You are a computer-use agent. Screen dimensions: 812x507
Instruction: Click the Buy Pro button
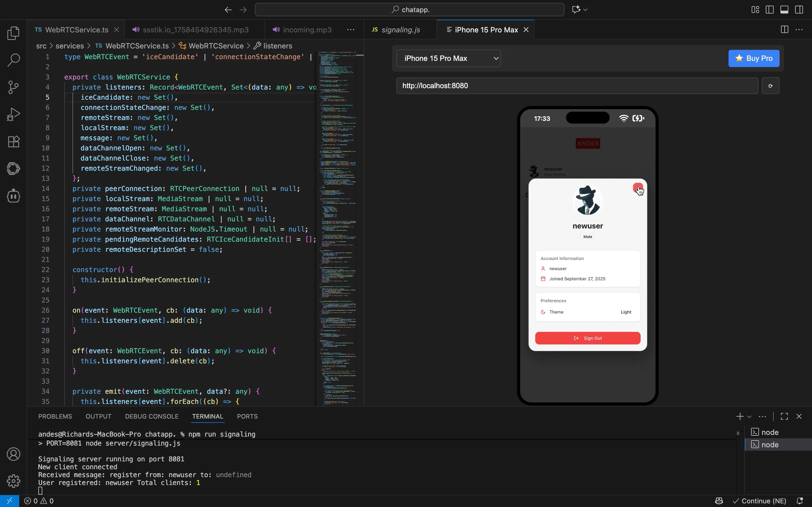tap(754, 58)
